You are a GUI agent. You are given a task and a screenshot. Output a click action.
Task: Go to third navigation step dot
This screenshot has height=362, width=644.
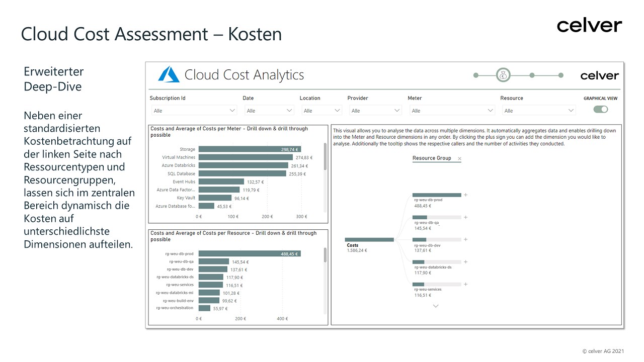[x=532, y=75]
